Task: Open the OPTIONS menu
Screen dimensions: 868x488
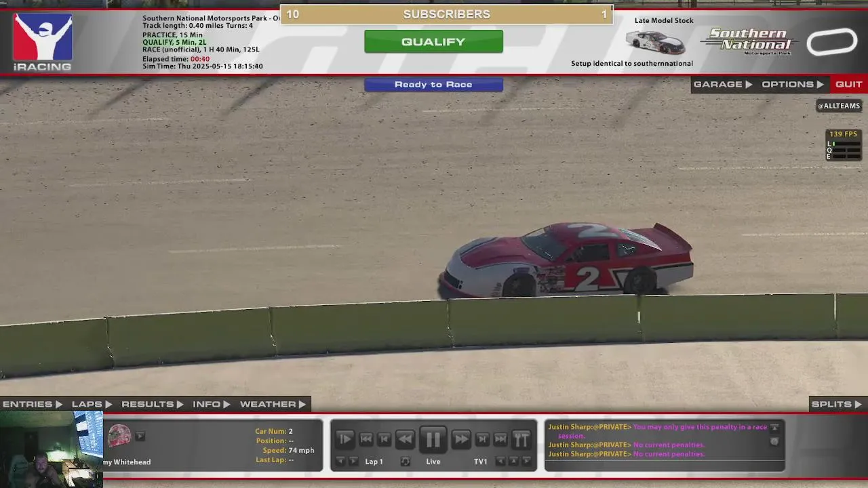Action: (792, 84)
